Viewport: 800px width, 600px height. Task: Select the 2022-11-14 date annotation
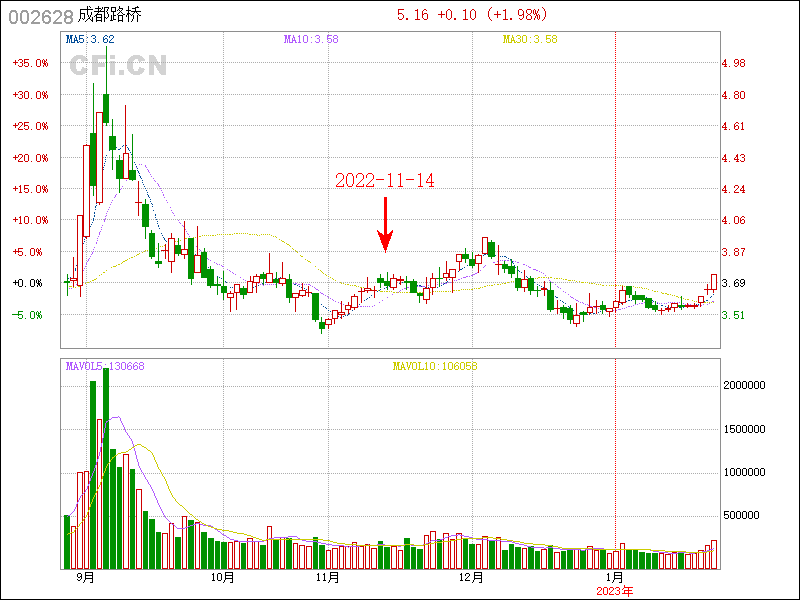tap(385, 181)
